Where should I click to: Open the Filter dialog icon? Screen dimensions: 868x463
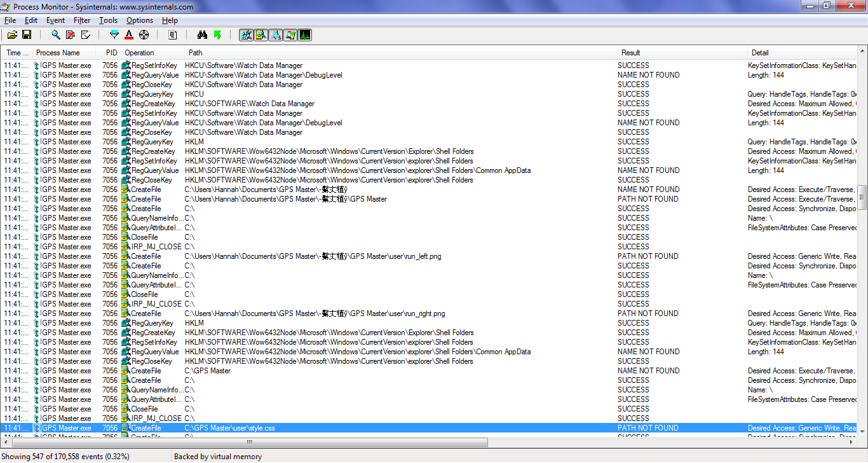click(x=114, y=34)
